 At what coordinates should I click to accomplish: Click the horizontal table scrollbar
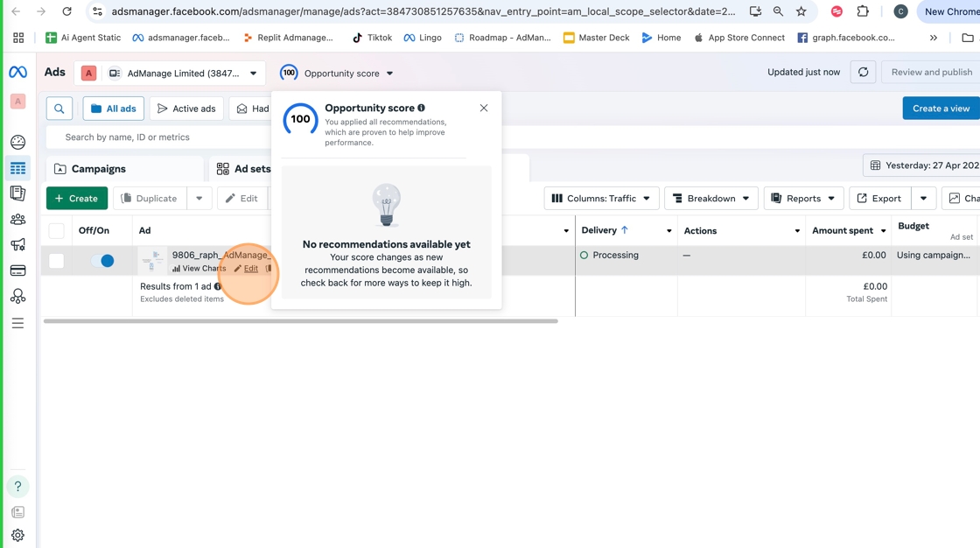coord(301,321)
